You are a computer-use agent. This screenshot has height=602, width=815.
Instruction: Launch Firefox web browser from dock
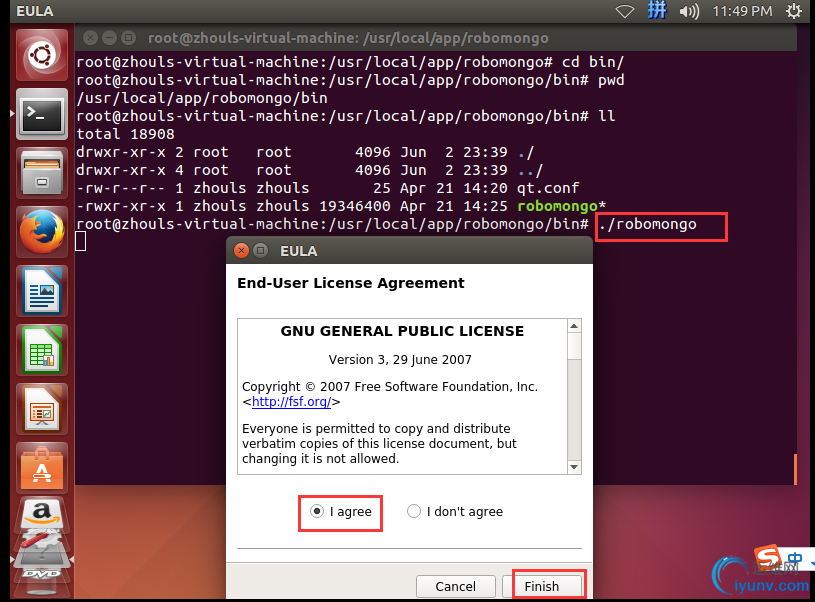click(x=42, y=232)
